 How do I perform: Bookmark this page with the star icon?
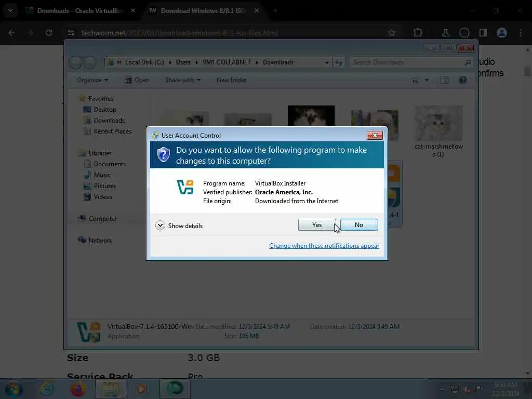pyautogui.click(x=392, y=33)
